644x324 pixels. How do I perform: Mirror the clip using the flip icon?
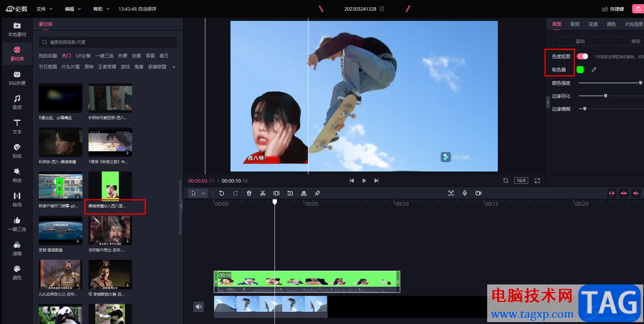[304, 193]
